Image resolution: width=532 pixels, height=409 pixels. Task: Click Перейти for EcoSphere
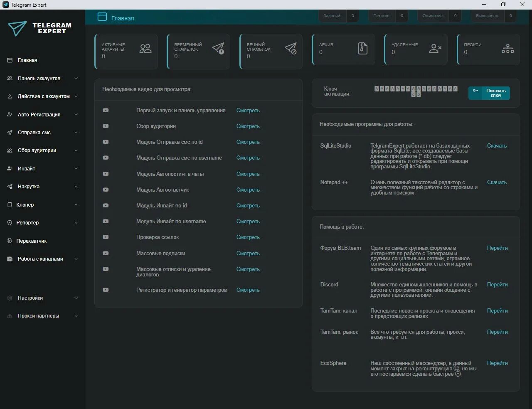point(498,363)
